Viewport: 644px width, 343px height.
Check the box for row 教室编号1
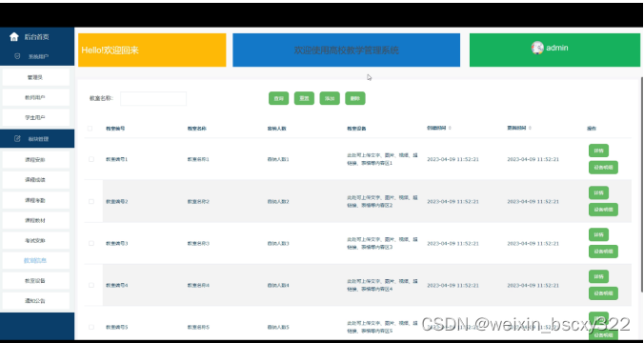point(91,159)
